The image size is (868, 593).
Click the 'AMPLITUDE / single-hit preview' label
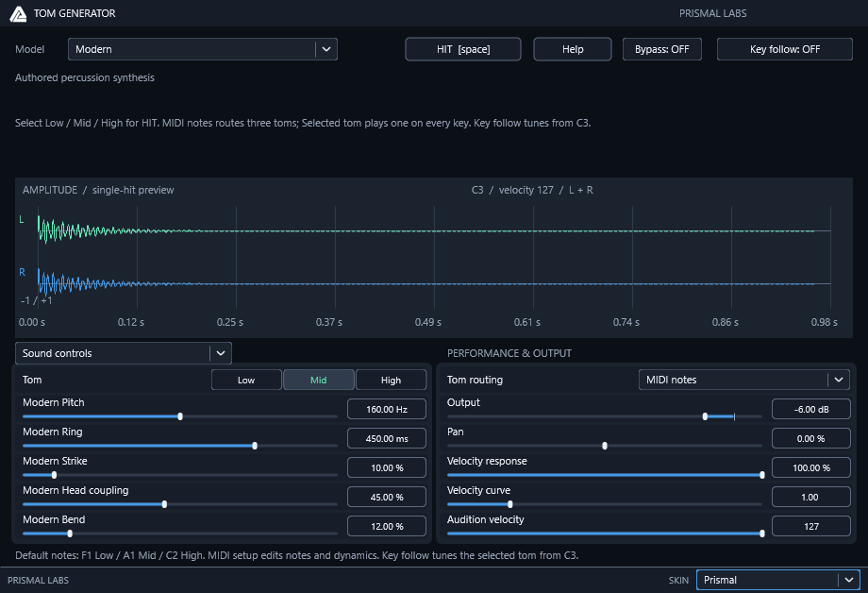click(98, 190)
